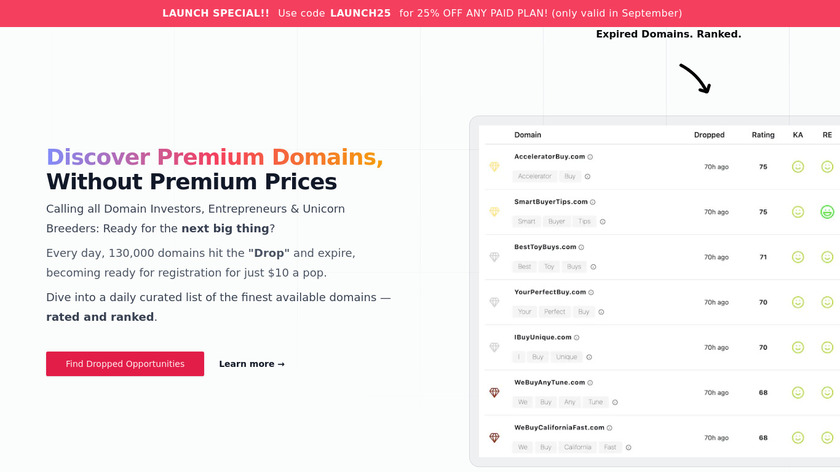The image size is (840, 472).
Task: Sort by the Dropped column header
Action: [x=709, y=135]
